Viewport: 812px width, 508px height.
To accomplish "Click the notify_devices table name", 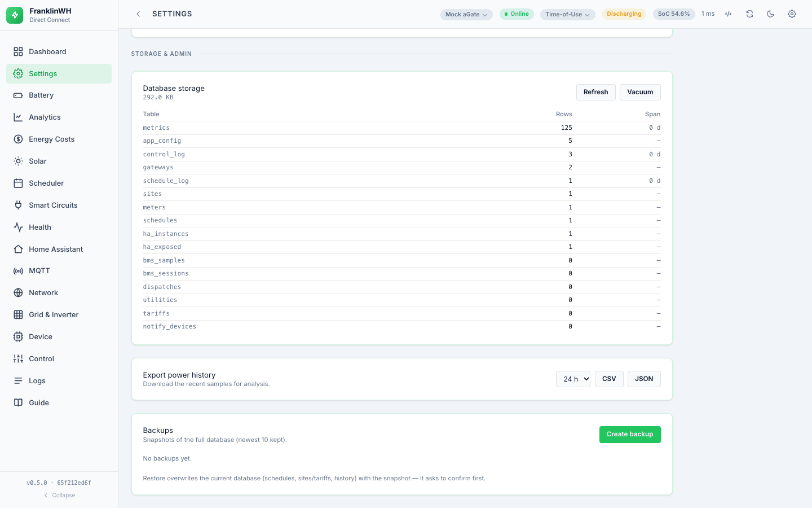I will 170,327.
